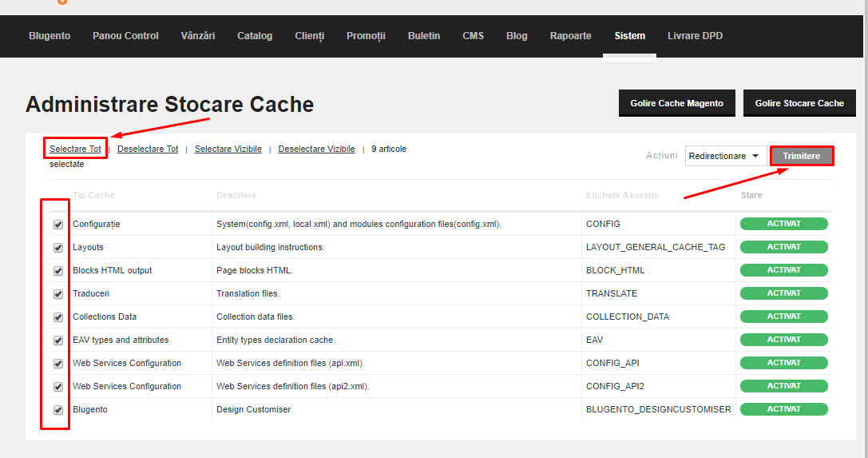Uncheck the Layouts cache checkbox

tap(58, 248)
